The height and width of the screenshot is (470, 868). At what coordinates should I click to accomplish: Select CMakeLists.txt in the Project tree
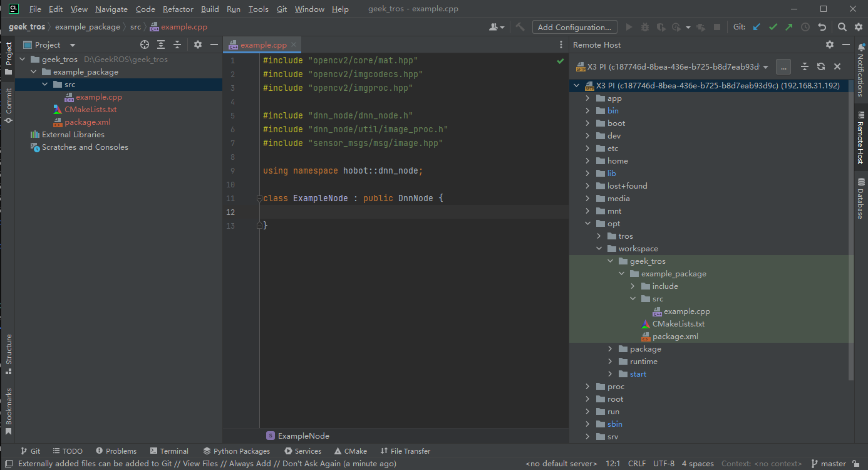[x=90, y=110]
